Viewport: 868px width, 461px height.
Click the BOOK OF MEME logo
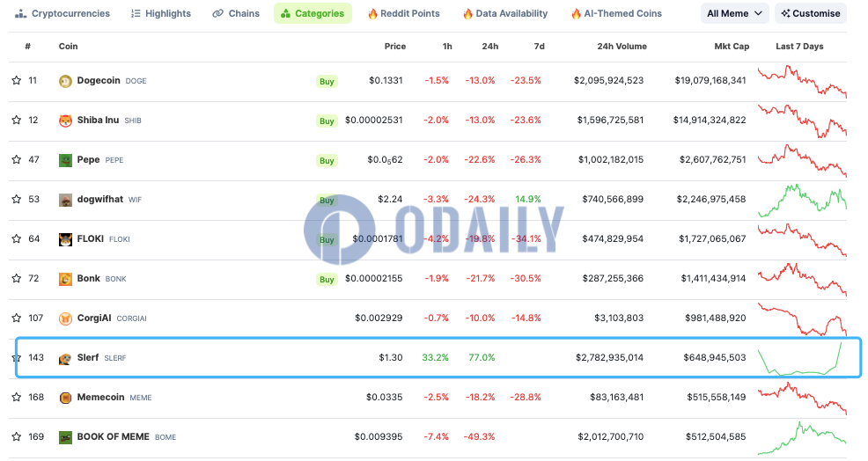coord(65,438)
